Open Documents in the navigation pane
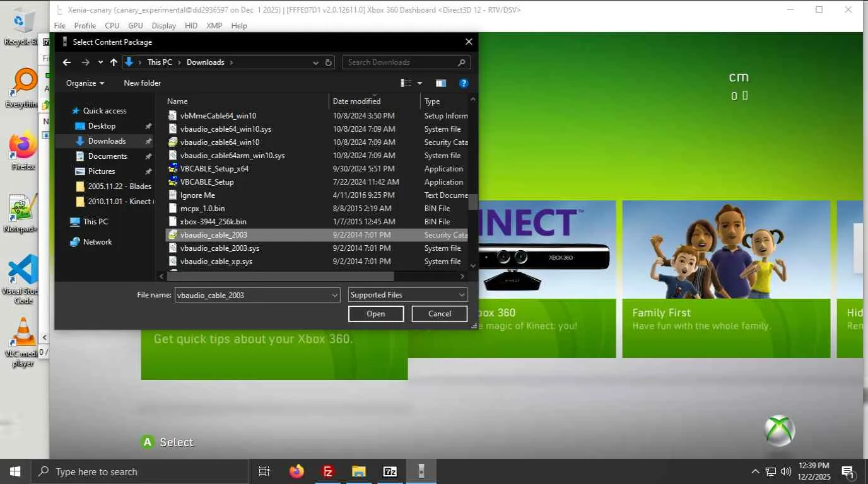Screen dimensions: 868x484 107,156
